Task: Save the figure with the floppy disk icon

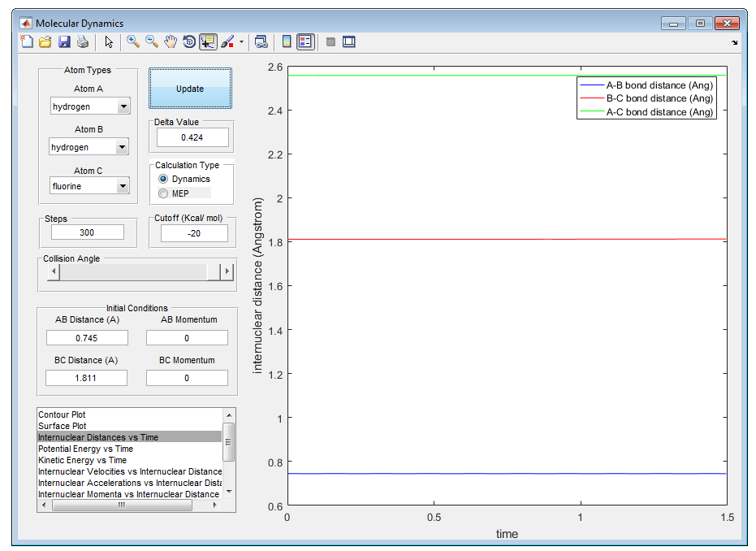Action: click(x=64, y=42)
